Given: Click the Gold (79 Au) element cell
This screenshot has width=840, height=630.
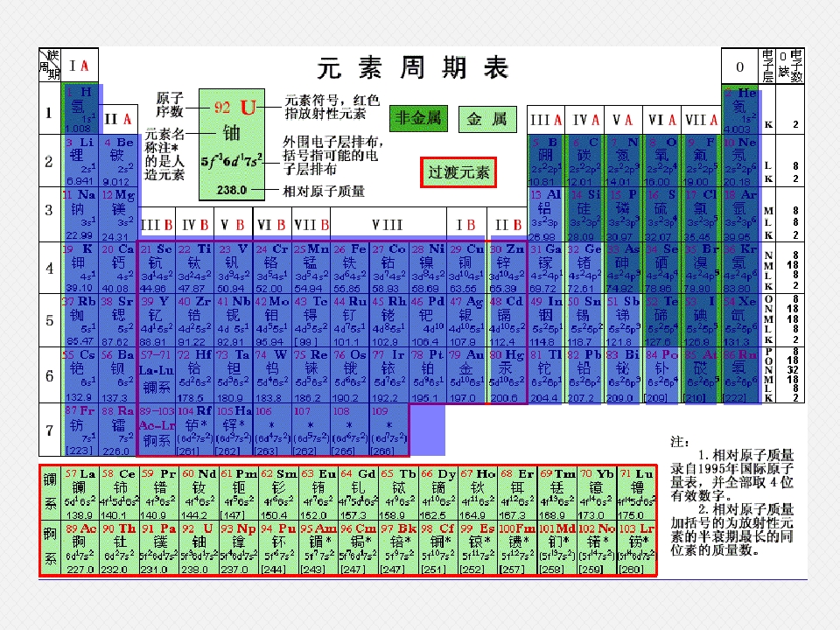Looking at the screenshot, I should (x=466, y=374).
